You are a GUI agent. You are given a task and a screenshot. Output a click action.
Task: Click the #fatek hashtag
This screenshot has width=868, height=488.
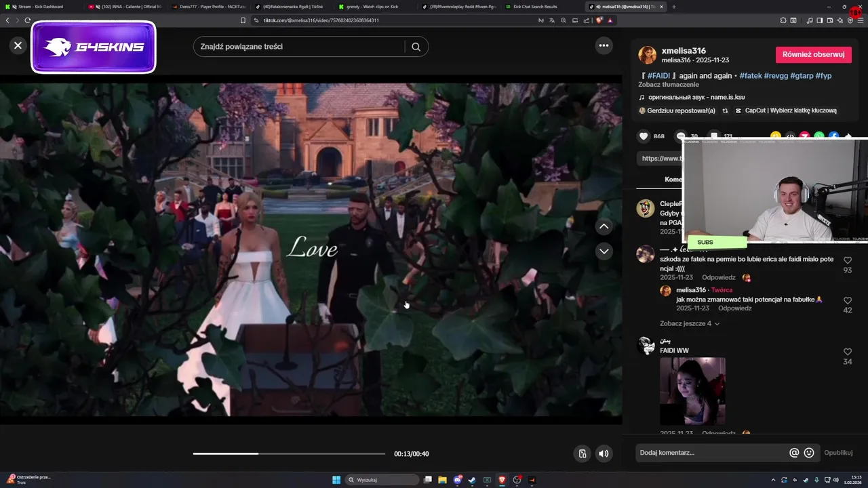tap(751, 76)
